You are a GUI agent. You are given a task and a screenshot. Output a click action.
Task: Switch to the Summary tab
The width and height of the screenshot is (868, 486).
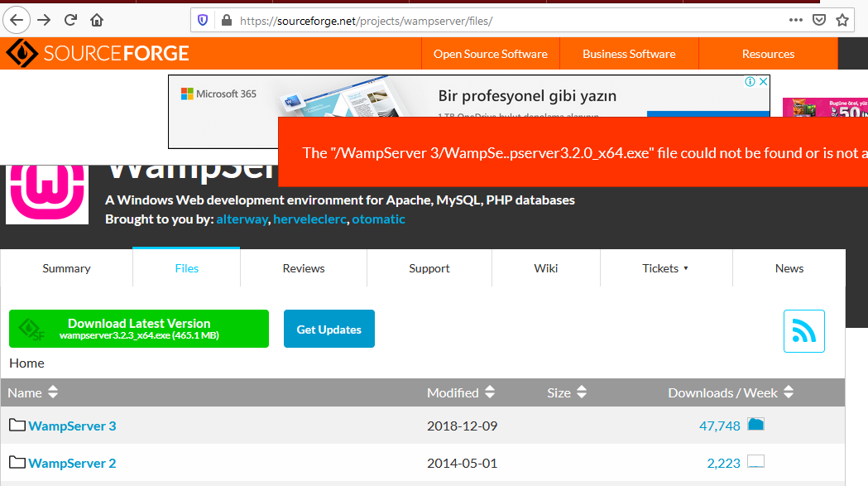click(x=66, y=268)
